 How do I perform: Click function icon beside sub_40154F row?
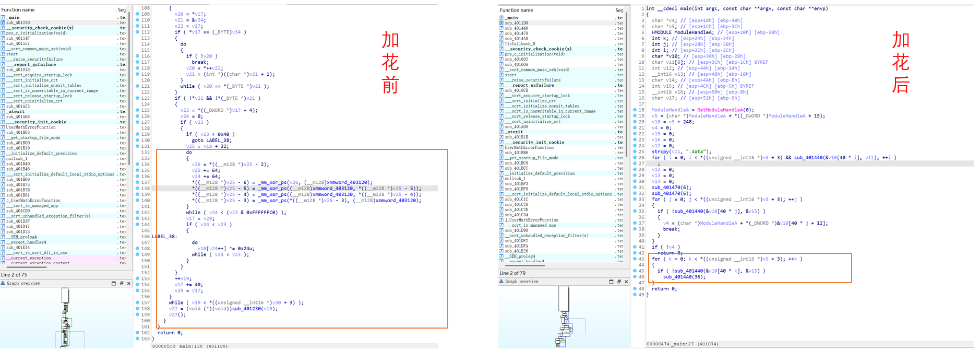point(3,38)
